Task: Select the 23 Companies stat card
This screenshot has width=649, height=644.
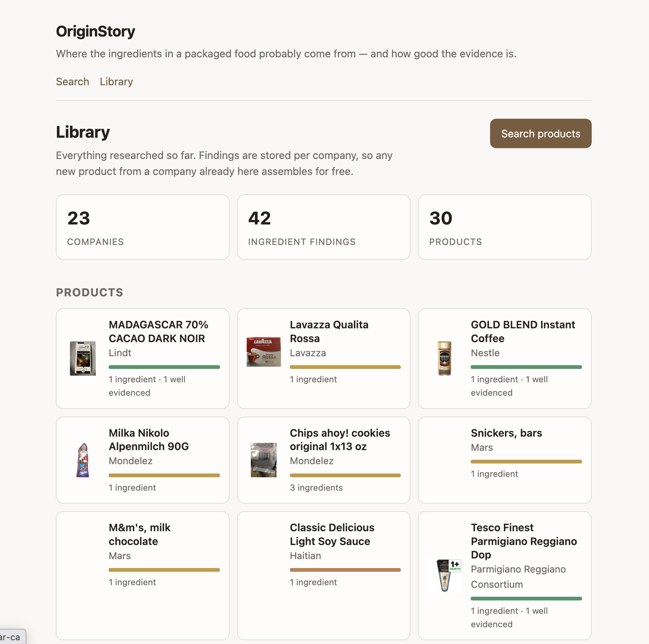Action: 143,227
